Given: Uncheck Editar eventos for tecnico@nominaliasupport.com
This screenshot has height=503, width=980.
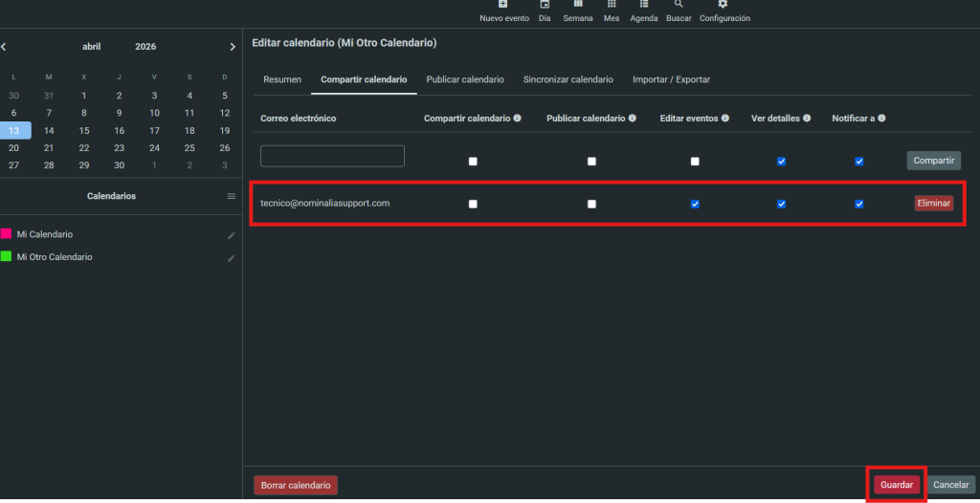Looking at the screenshot, I should point(695,204).
